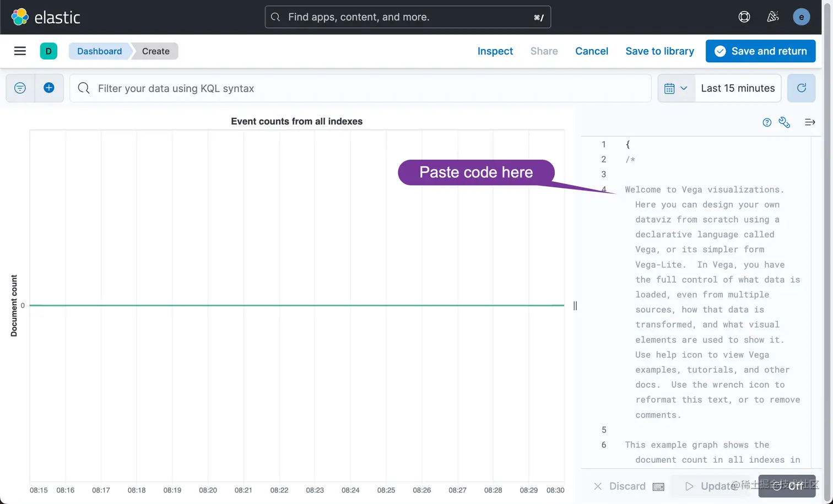Click the wrench reformat icon
Image resolution: width=833 pixels, height=504 pixels.
click(x=785, y=122)
